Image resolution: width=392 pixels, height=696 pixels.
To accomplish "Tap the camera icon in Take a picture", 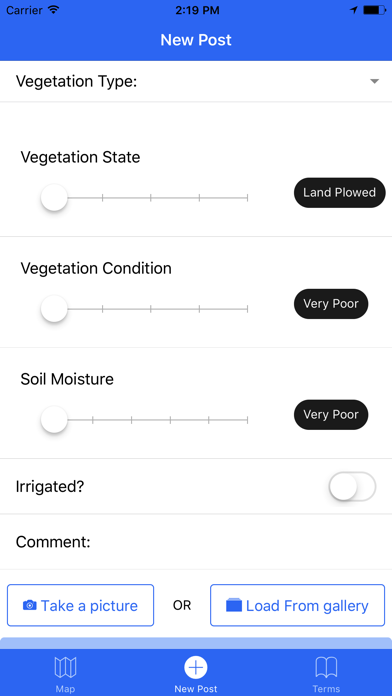I will [30, 605].
